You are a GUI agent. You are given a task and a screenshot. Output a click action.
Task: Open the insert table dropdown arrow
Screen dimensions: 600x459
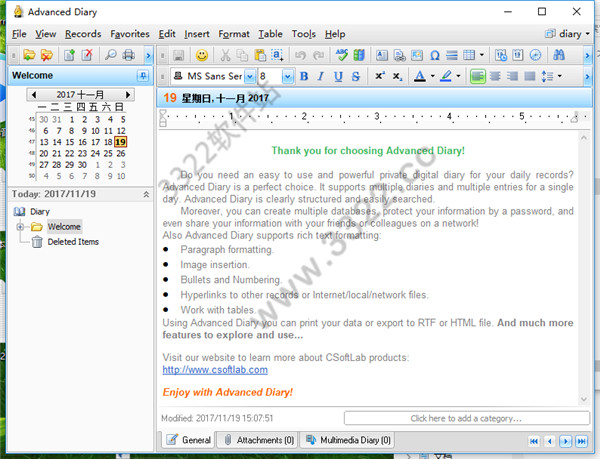pos(481,55)
